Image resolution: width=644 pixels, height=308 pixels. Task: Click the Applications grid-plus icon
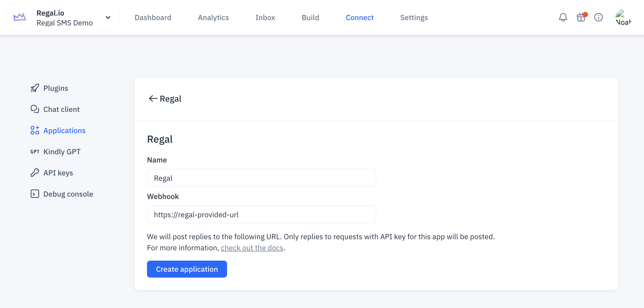pyautogui.click(x=35, y=130)
